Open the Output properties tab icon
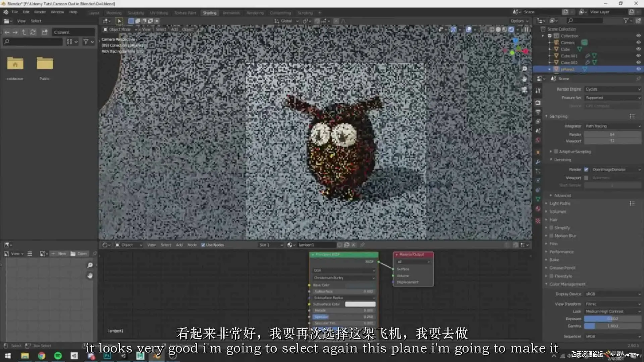644x362 pixels. (538, 112)
